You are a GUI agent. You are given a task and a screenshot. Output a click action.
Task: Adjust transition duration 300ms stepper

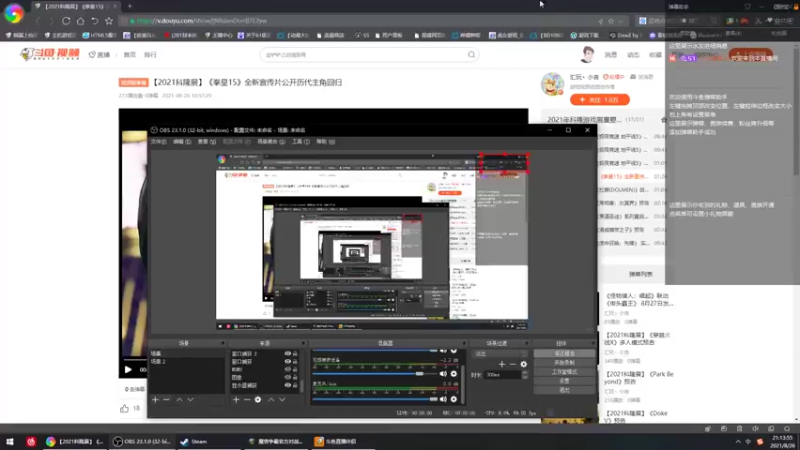pyautogui.click(x=524, y=375)
